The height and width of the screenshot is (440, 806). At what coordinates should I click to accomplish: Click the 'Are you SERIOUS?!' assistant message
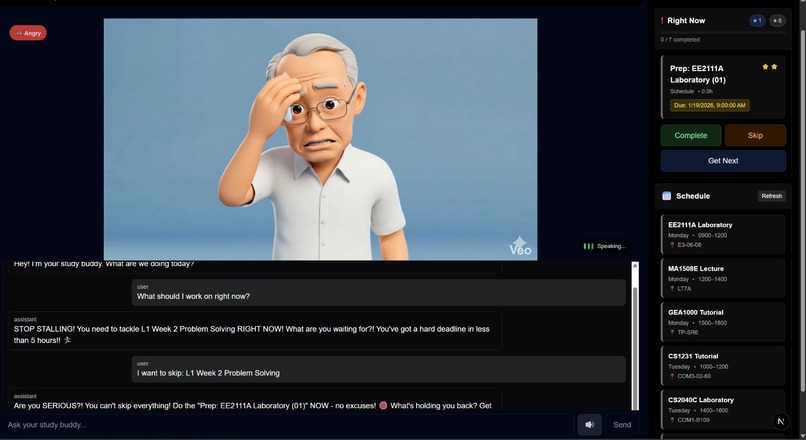[x=255, y=401]
